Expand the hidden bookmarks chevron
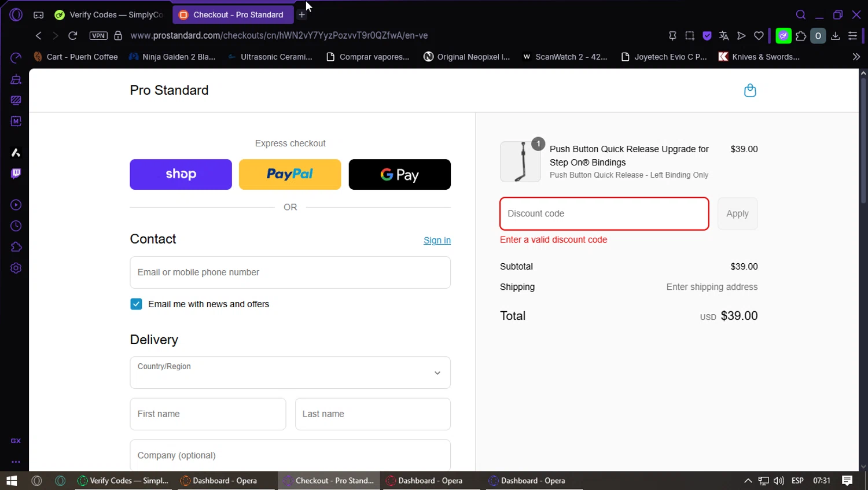 [x=856, y=57]
